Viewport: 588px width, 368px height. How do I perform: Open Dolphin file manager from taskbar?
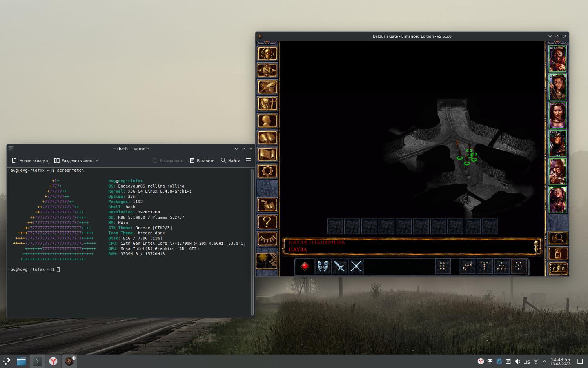tap(22, 361)
